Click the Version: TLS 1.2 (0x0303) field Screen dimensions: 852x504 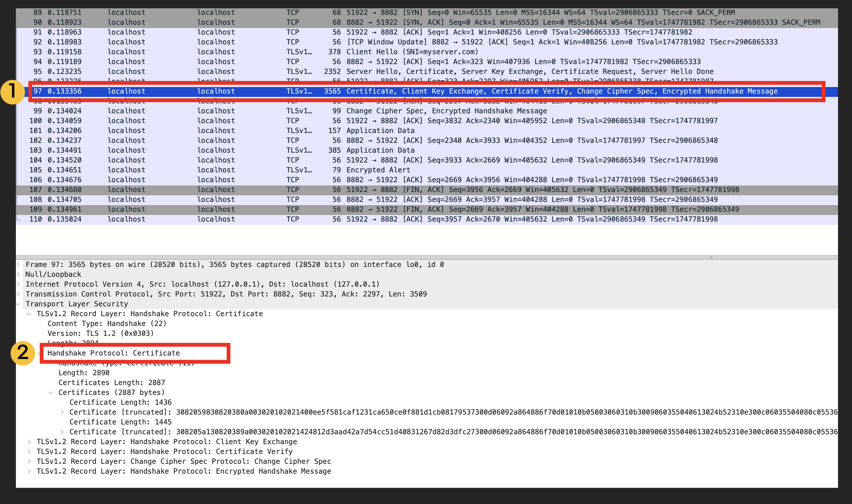tap(101, 333)
